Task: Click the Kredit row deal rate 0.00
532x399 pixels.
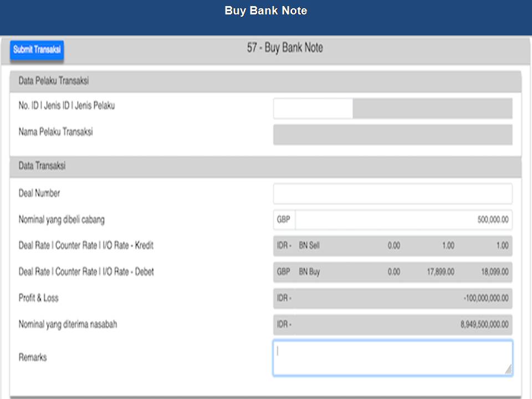Action: point(393,245)
